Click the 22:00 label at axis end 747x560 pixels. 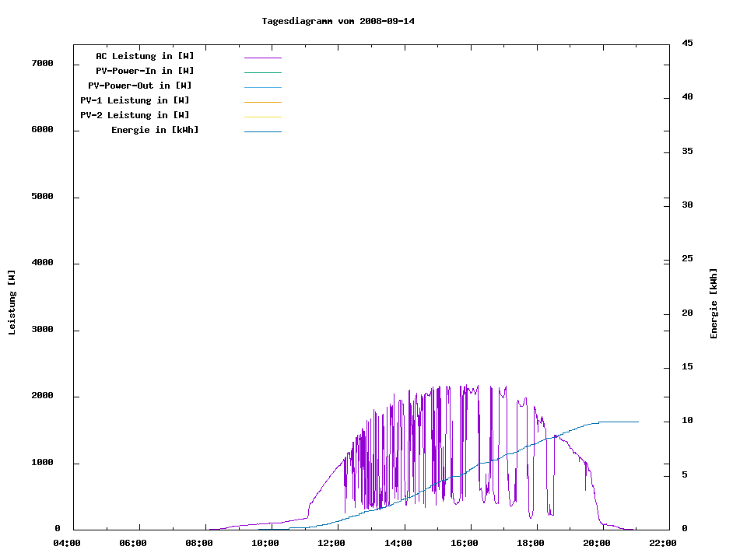click(x=664, y=543)
